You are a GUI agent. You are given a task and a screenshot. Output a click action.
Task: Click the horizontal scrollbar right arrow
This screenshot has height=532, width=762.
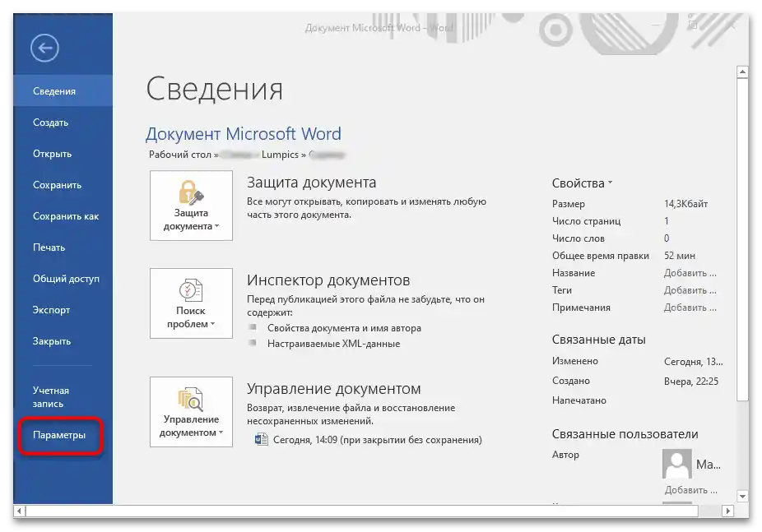(x=728, y=511)
